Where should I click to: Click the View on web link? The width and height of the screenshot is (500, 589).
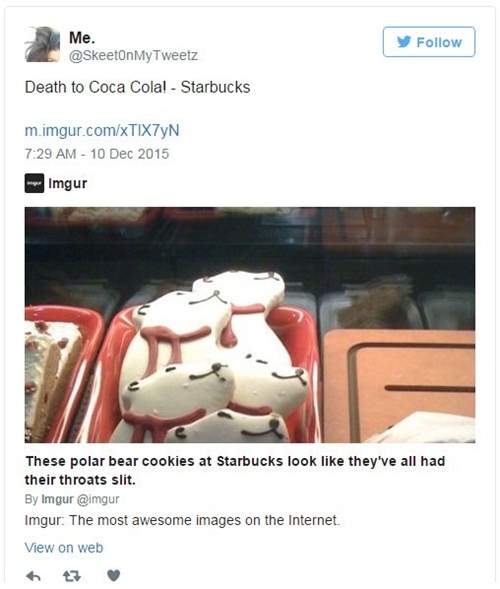(64, 548)
